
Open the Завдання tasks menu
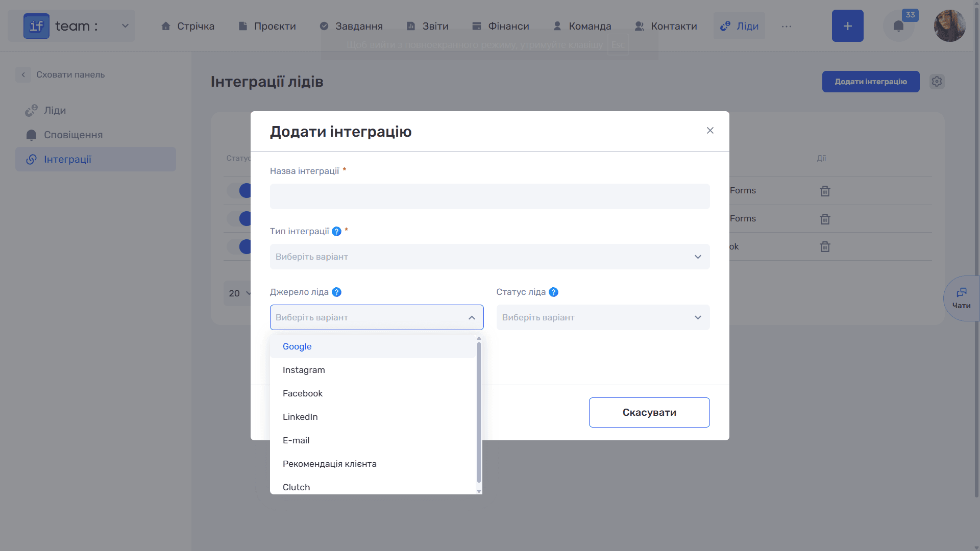(x=351, y=26)
